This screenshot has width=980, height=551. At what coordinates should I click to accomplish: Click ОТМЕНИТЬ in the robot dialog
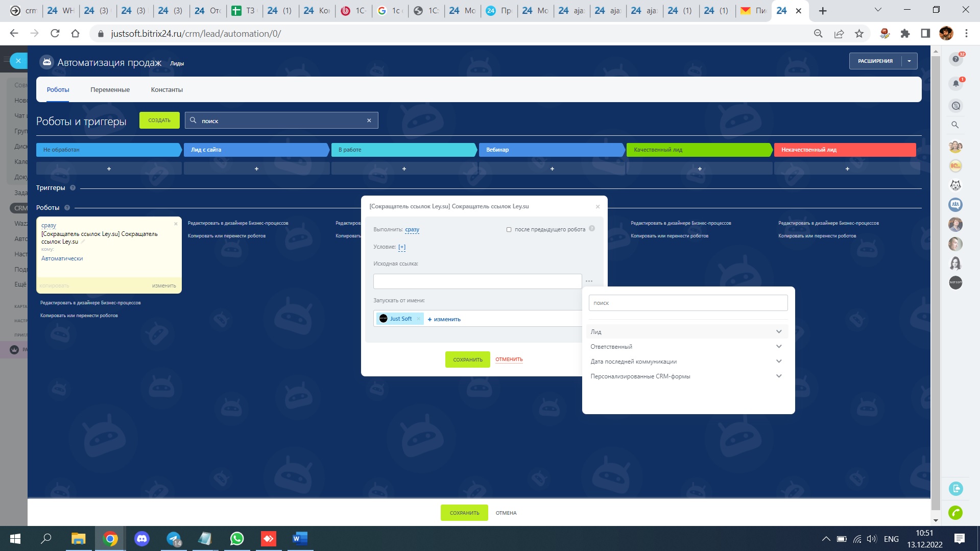tap(509, 360)
